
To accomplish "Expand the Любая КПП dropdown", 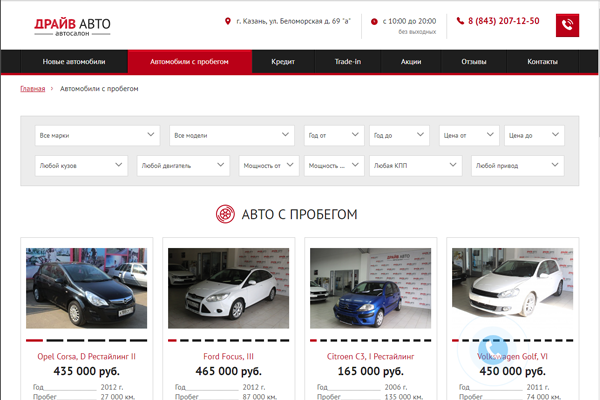I will [414, 165].
